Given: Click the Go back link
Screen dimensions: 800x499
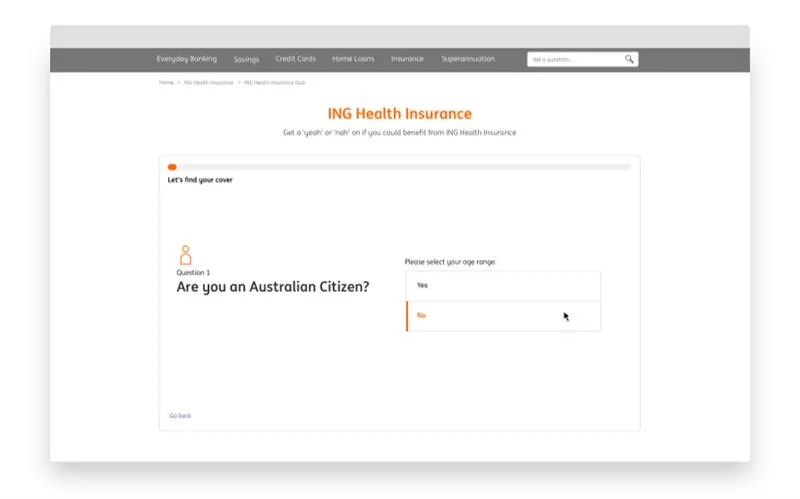Looking at the screenshot, I should pos(180,415).
